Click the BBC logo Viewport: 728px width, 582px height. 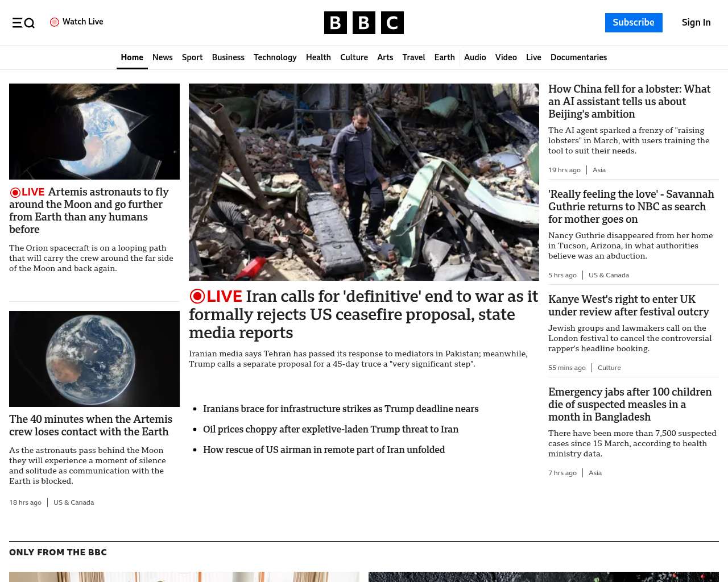(x=364, y=23)
